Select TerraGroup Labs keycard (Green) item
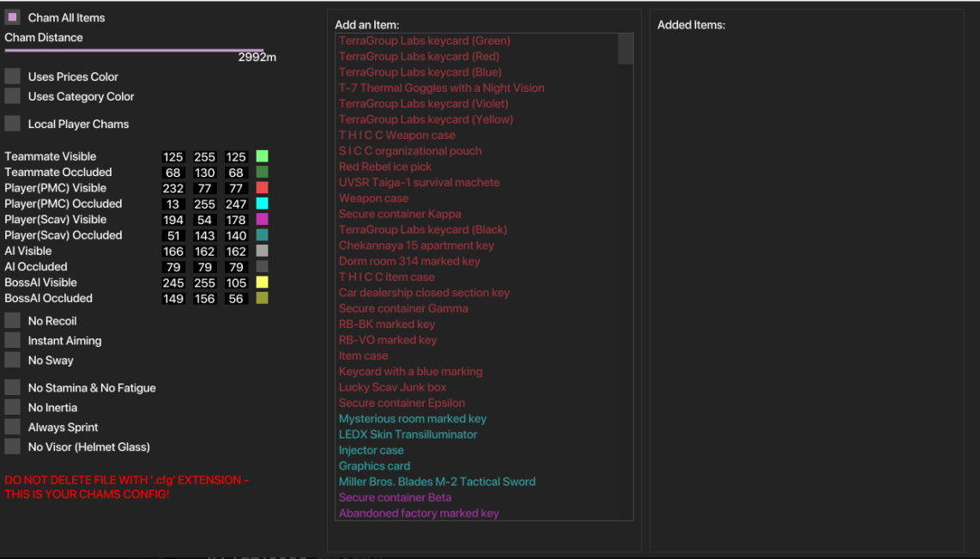980x559 pixels. click(425, 40)
